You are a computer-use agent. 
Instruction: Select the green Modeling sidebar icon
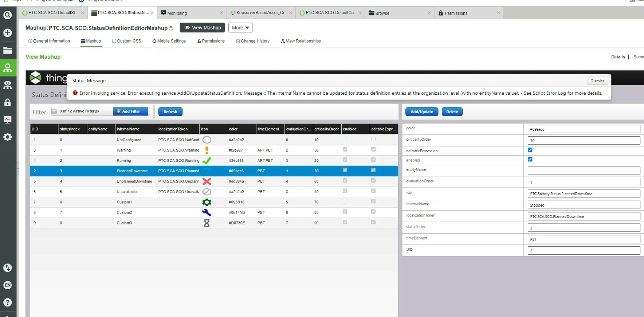(x=8, y=67)
